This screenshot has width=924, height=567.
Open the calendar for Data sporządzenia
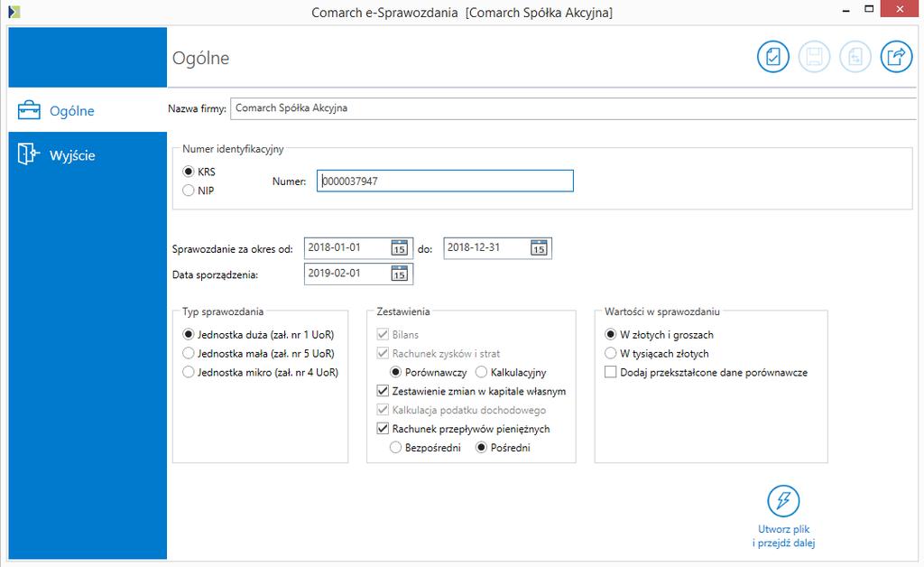(400, 274)
